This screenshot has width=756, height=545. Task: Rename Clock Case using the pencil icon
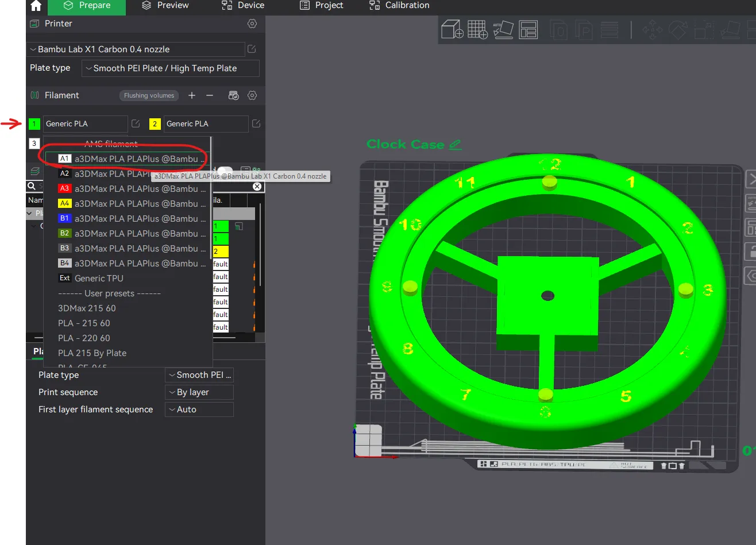(454, 144)
